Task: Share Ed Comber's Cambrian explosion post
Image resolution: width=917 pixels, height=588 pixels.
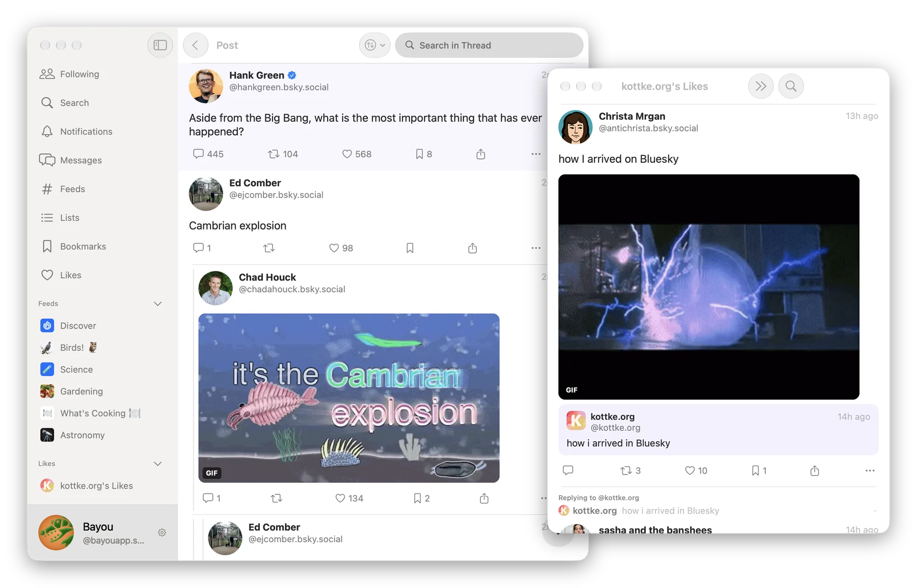Action: point(473,248)
